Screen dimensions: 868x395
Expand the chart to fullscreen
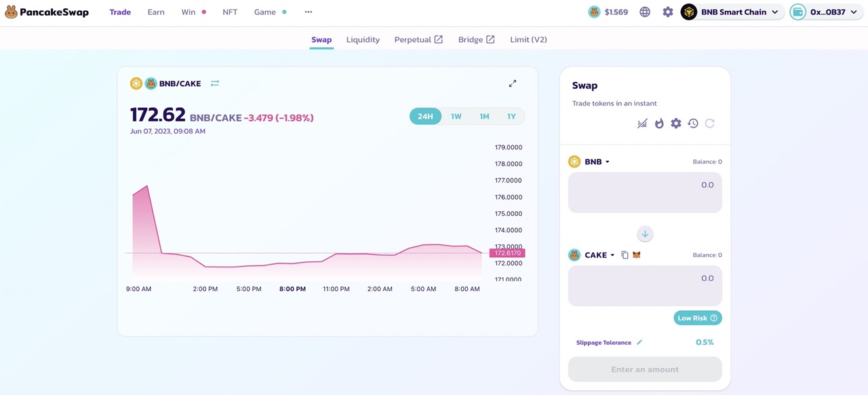[x=513, y=83]
